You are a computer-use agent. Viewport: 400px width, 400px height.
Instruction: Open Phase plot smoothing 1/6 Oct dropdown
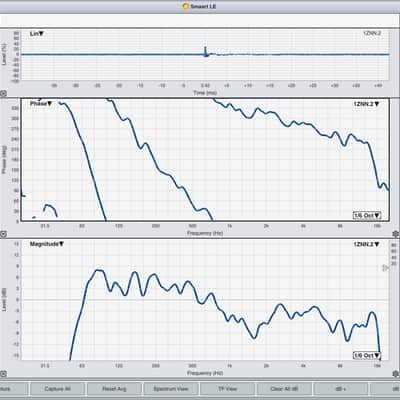pos(367,215)
